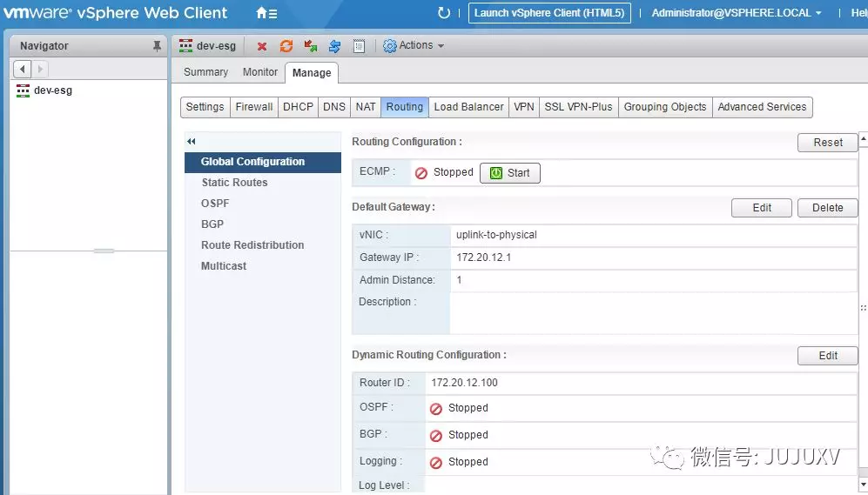The image size is (868, 495).
Task: Pin the Navigator panel
Action: pos(158,46)
